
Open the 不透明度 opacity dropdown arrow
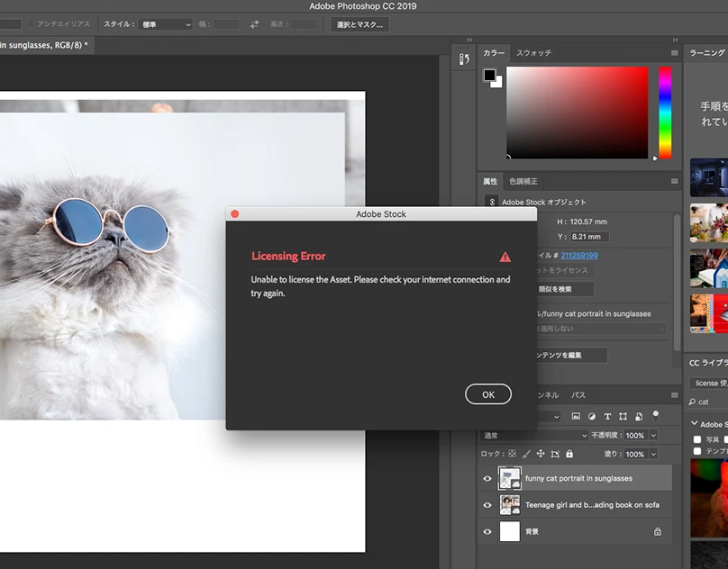click(x=653, y=436)
